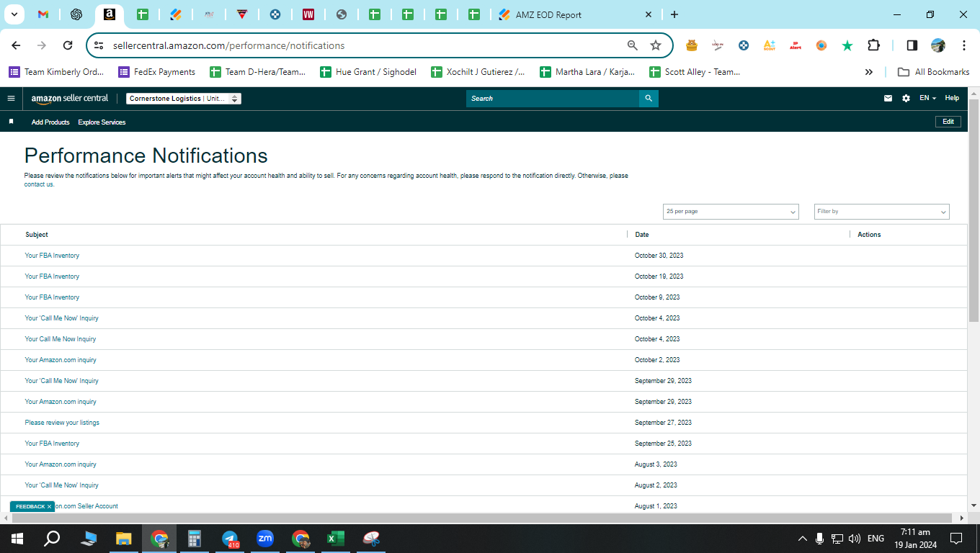Viewport: 980px width, 553px height.
Task: Open the Chrome Extensions puzzle icon
Action: (873, 45)
